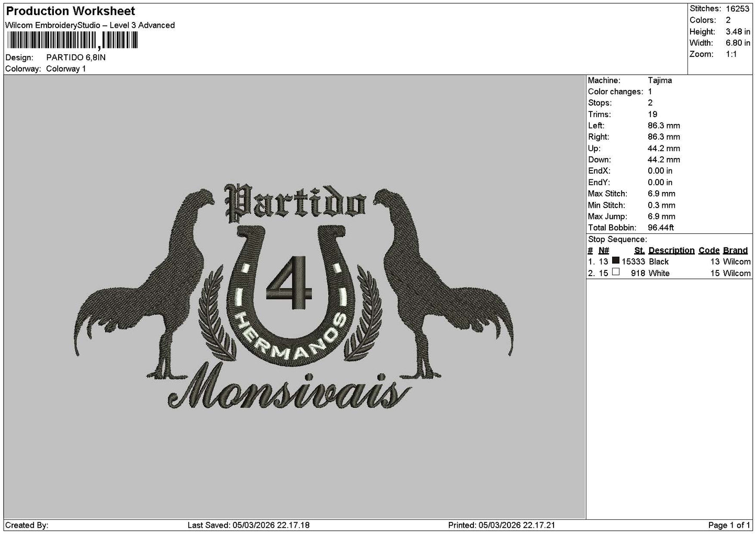The height and width of the screenshot is (534, 756).
Task: Click the Total Bobbin value 96.44ft
Action: click(x=661, y=228)
